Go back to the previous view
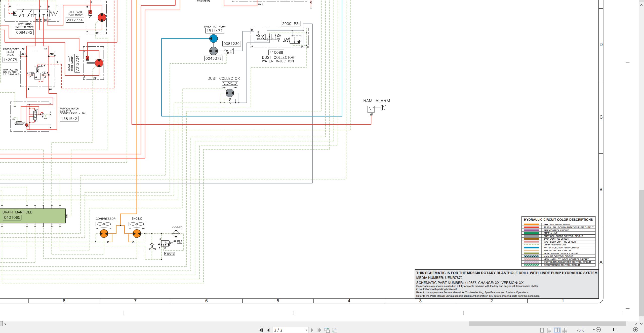This screenshot has height=333, width=644. 327,330
